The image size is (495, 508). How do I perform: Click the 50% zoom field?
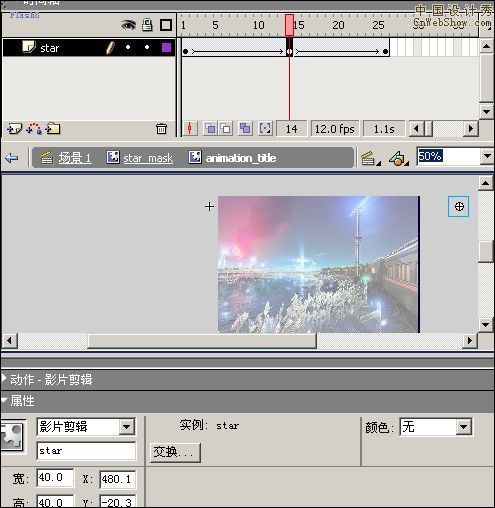point(448,156)
